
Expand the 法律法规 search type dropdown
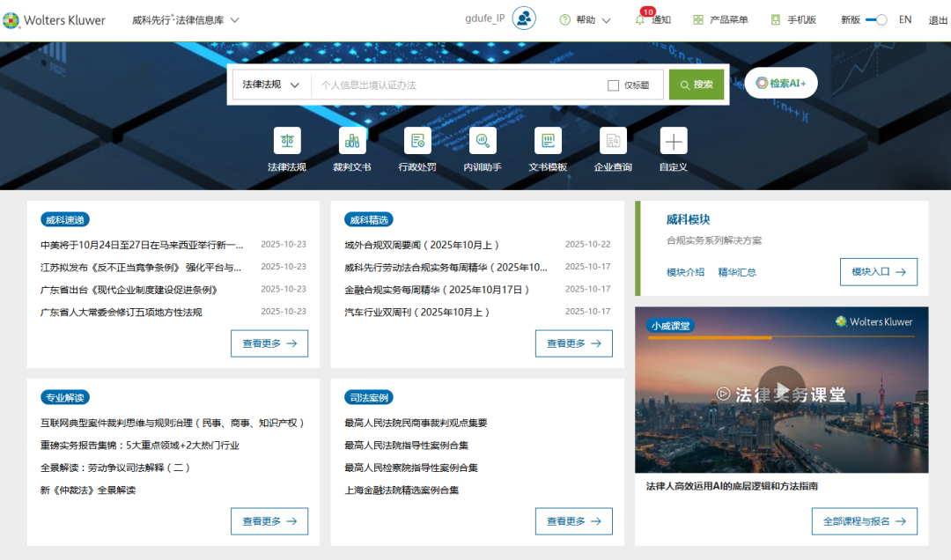coord(270,85)
